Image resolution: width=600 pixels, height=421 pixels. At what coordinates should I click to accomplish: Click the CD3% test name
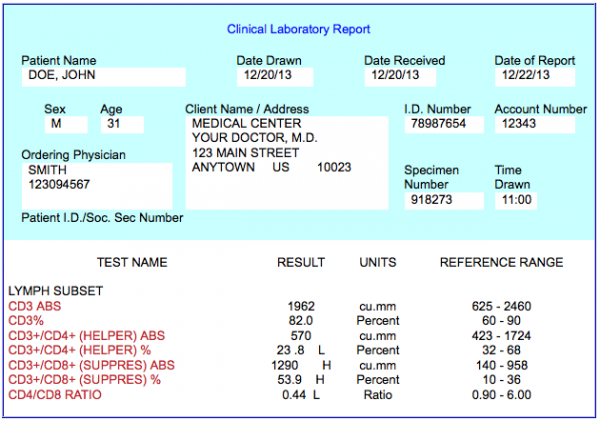26,320
